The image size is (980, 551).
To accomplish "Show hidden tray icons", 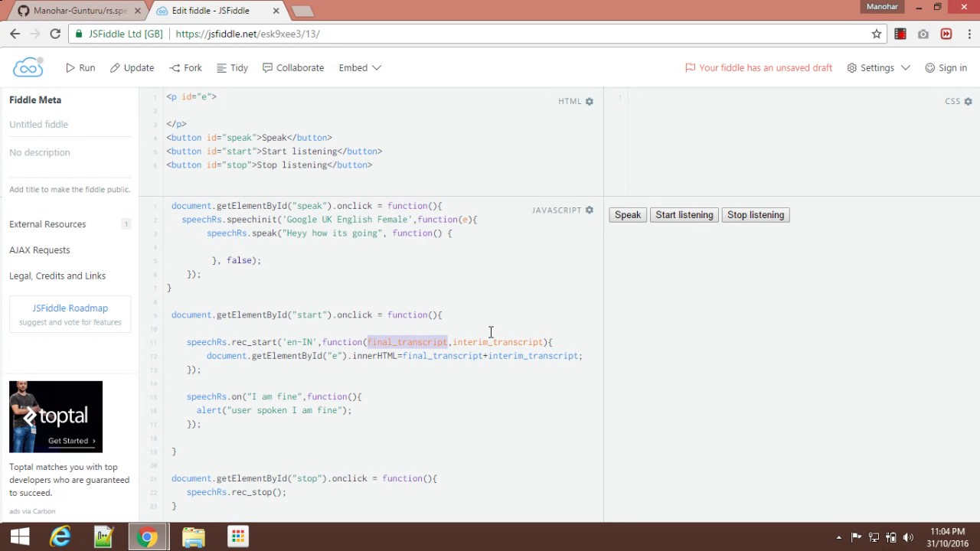I will [x=838, y=537].
